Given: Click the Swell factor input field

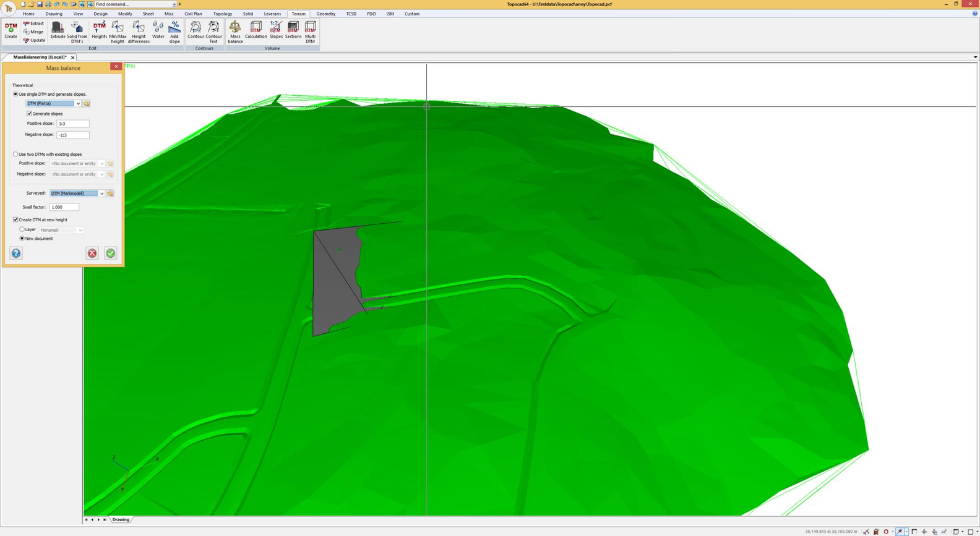Looking at the screenshot, I should click(x=64, y=207).
